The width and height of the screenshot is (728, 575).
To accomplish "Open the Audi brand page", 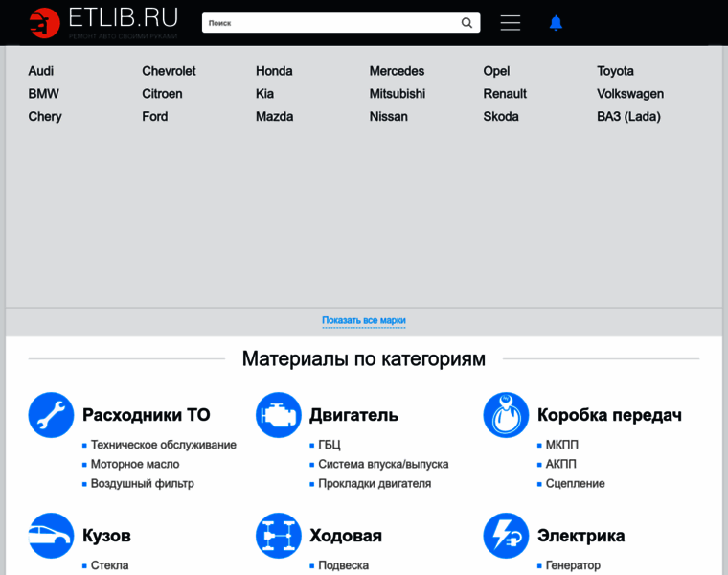I will [41, 71].
